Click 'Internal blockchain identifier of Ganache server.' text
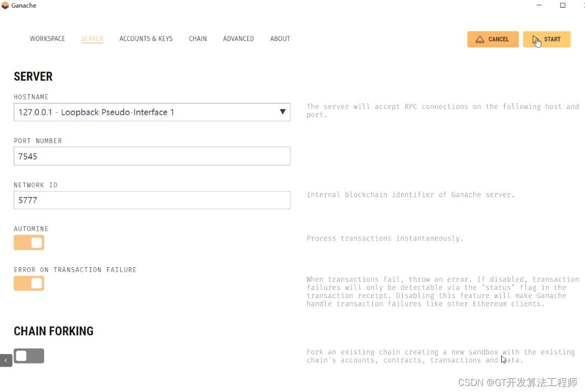Viewport: 585px width, 392px height. (410, 194)
